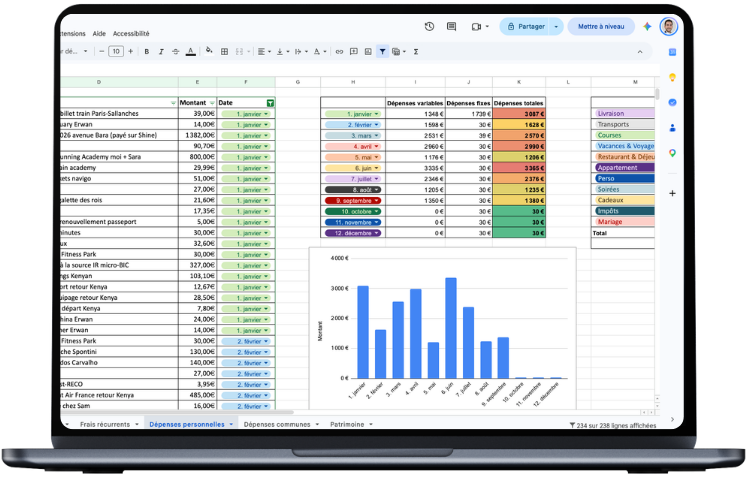Insert a chart via toolbar

pos(368,51)
